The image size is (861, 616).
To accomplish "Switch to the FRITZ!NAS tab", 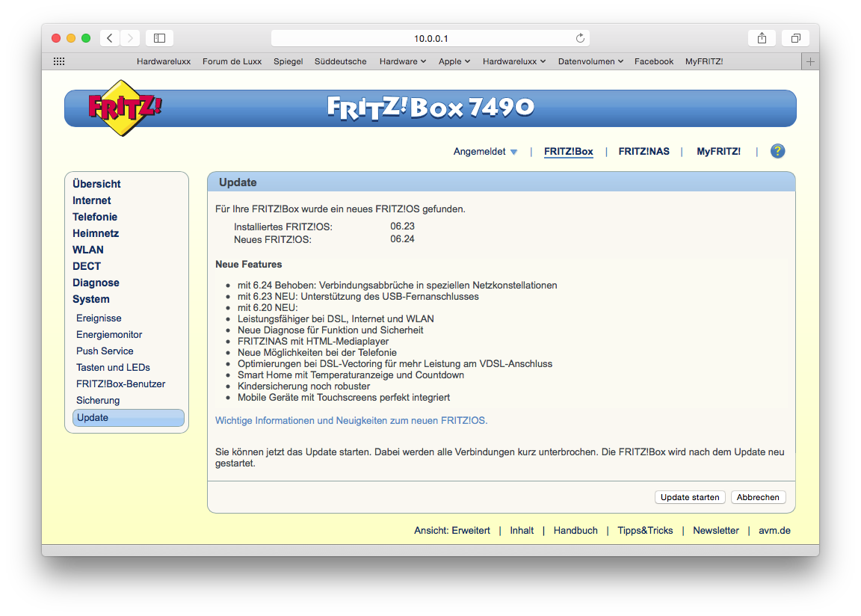I will click(x=644, y=152).
